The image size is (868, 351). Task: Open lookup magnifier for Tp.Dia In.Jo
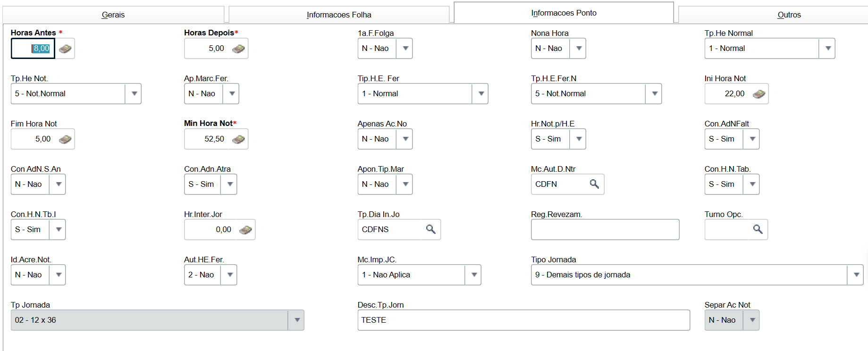click(430, 229)
